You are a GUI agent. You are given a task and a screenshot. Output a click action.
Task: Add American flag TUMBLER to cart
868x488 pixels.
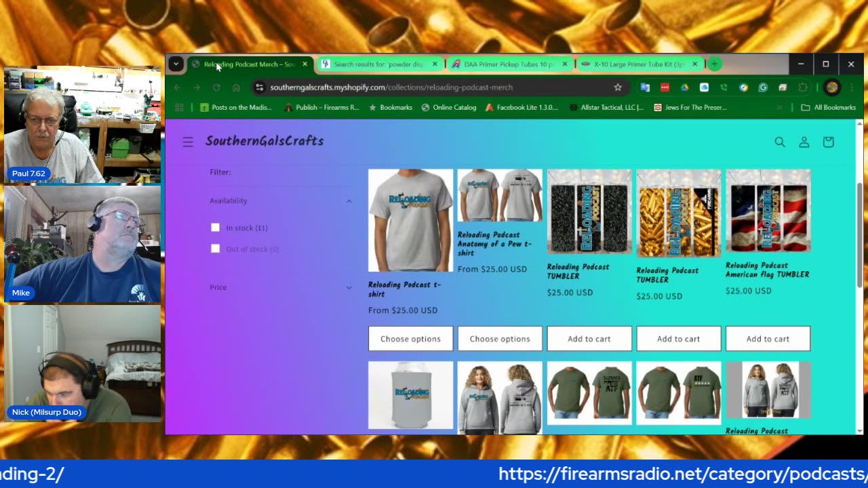[768, 339]
